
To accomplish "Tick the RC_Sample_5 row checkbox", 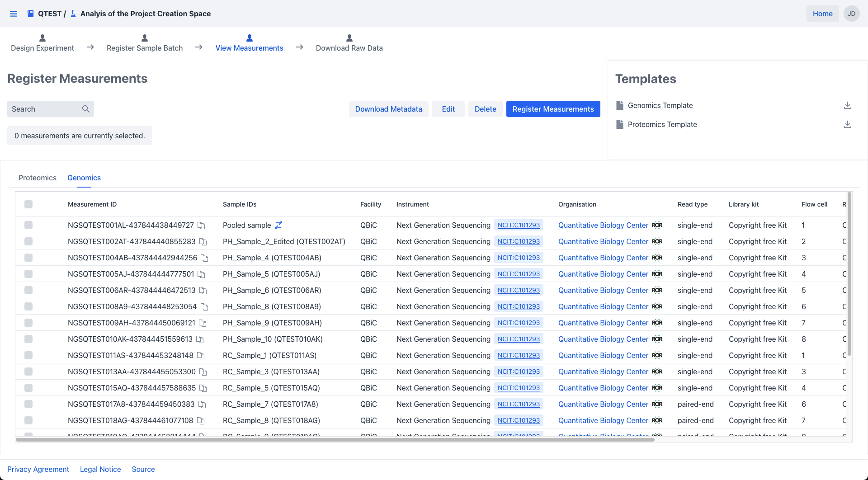I will pyautogui.click(x=28, y=388).
